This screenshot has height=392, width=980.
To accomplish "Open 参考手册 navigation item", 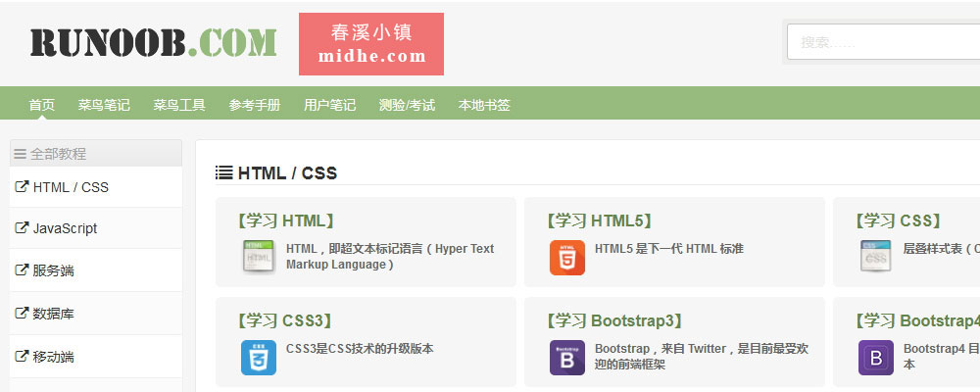I will pos(255,105).
